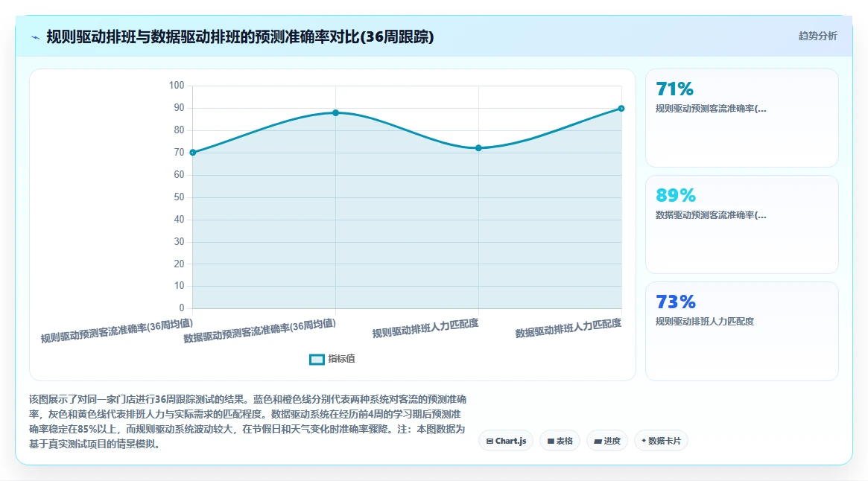Click the first data point near 70
This screenshot has width=868, height=481.
(193, 152)
